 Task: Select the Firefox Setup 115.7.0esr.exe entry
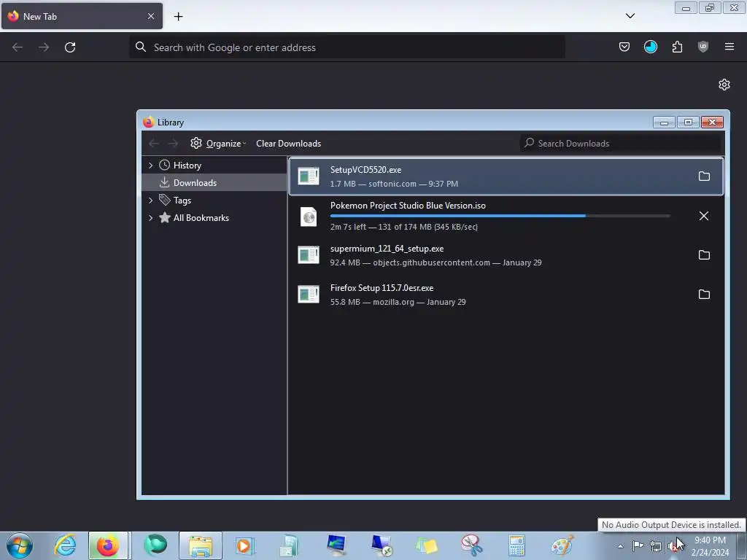pyautogui.click(x=506, y=295)
